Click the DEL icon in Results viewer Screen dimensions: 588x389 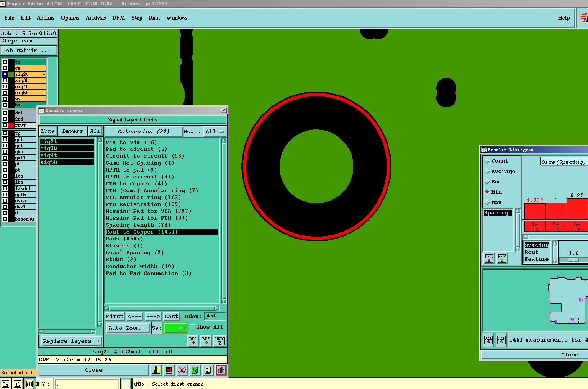[193, 340]
